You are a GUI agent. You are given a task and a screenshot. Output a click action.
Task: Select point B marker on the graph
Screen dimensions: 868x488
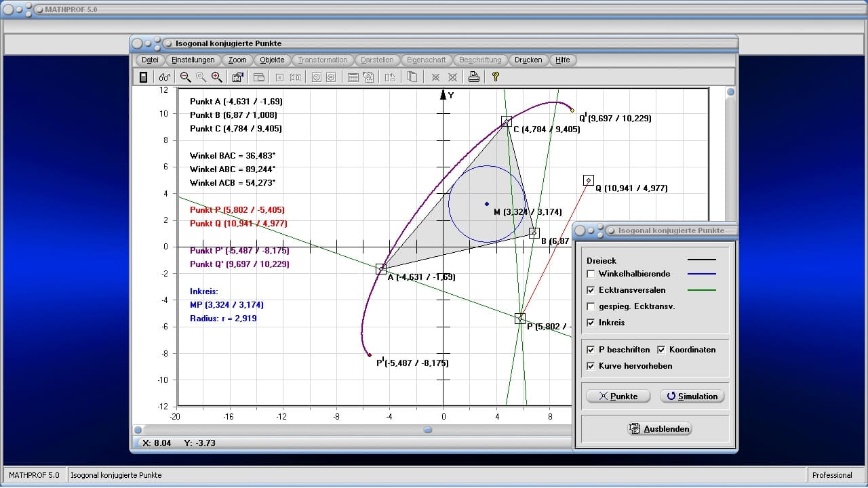click(x=534, y=233)
